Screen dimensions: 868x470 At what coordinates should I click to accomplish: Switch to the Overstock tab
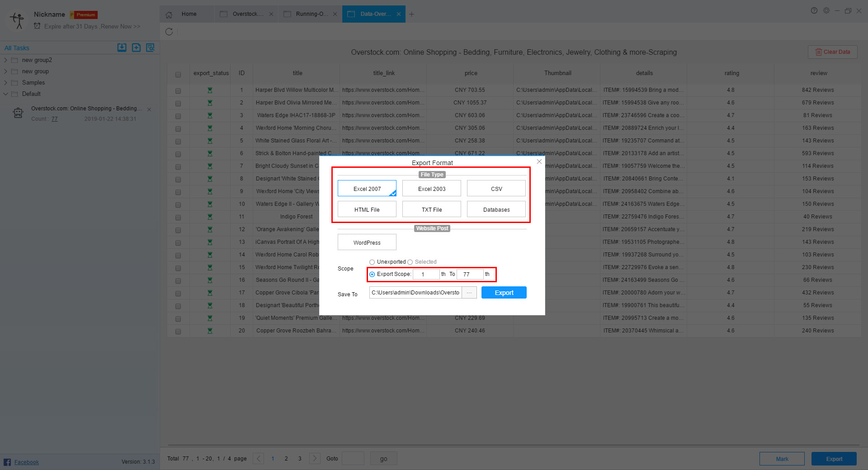pyautogui.click(x=246, y=14)
